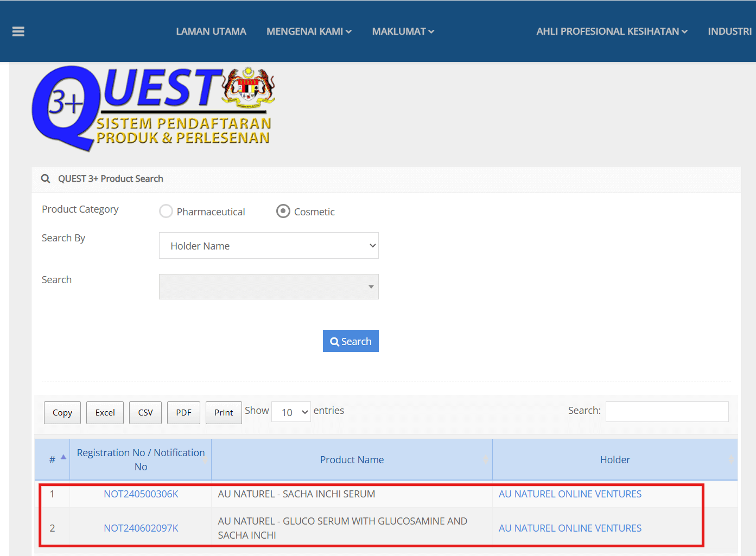Select the Pharmaceutical radio button

(166, 211)
